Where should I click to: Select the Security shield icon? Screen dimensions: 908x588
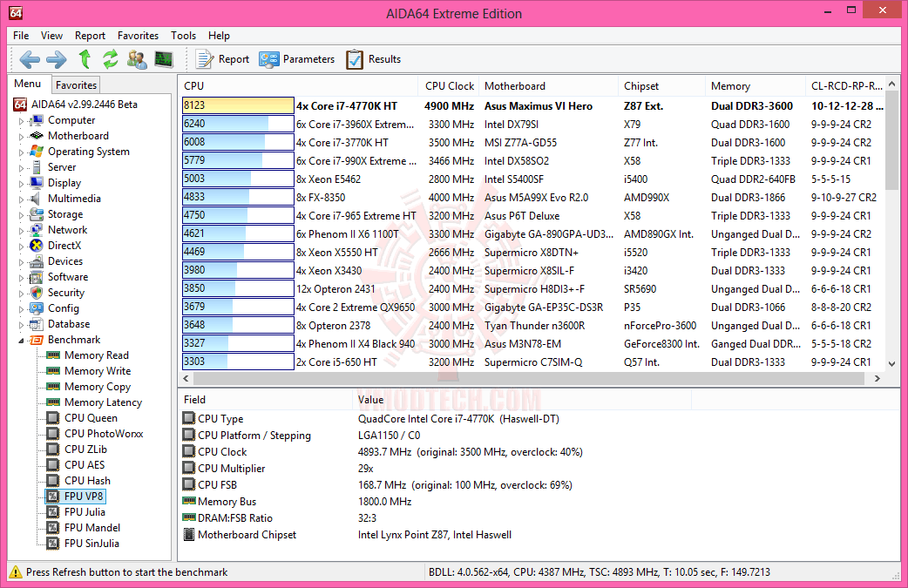coord(37,293)
